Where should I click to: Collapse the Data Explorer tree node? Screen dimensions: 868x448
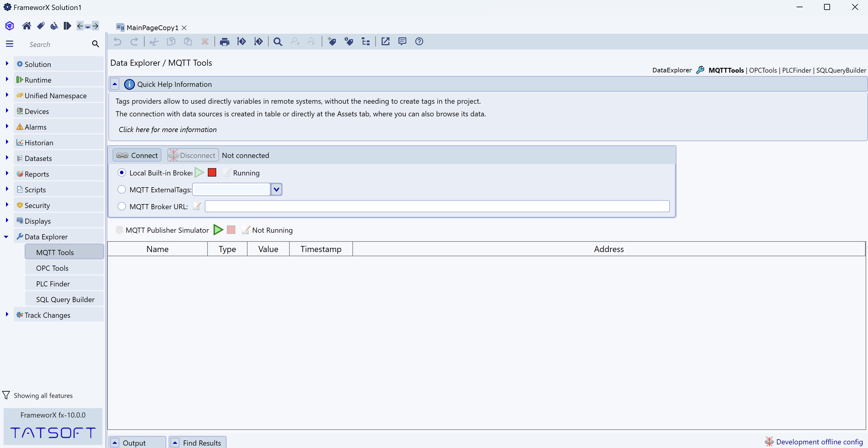point(6,237)
